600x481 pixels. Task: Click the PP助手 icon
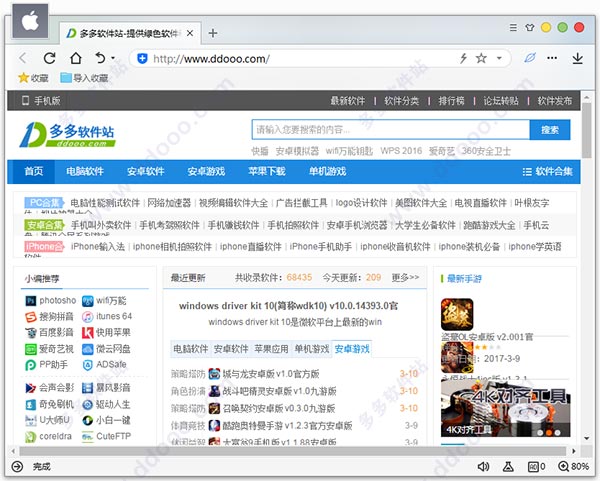pyautogui.click(x=30, y=365)
